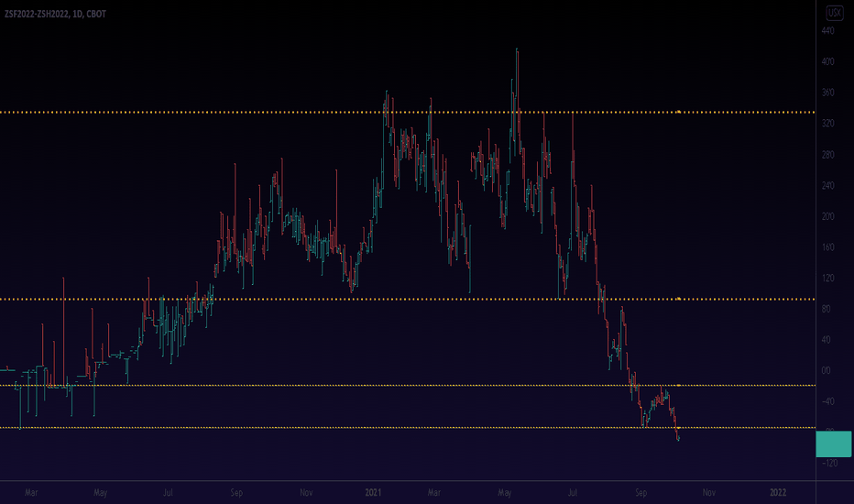Click the 400 price axis label
Screen dimensions: 854x504
pos(827,61)
